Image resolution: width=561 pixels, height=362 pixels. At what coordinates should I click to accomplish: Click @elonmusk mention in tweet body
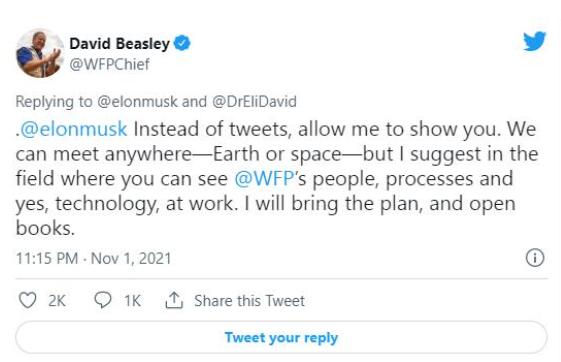coord(74,129)
